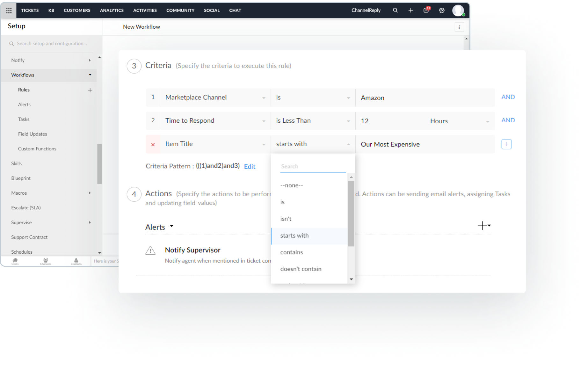Image resolution: width=588 pixels, height=368 pixels.
Task: Click the search magnifier in top bar
Action: 395,10
